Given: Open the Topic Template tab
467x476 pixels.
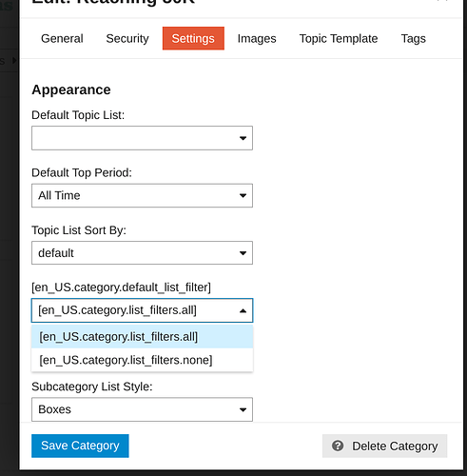Looking at the screenshot, I should [x=339, y=38].
